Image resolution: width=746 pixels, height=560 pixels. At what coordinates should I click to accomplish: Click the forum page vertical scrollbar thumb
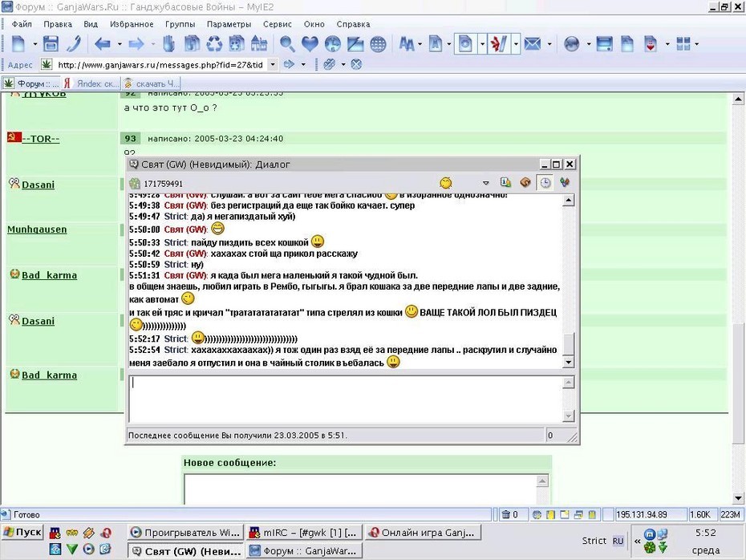coord(738,383)
